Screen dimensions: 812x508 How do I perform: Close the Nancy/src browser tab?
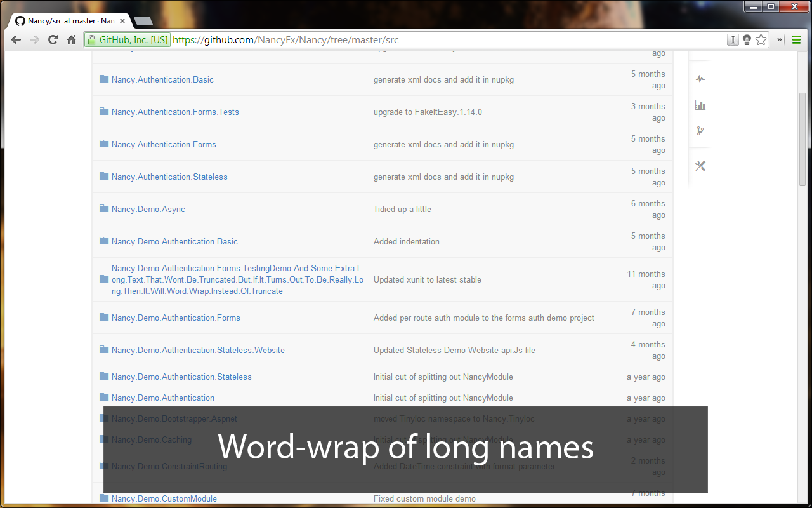click(122, 21)
